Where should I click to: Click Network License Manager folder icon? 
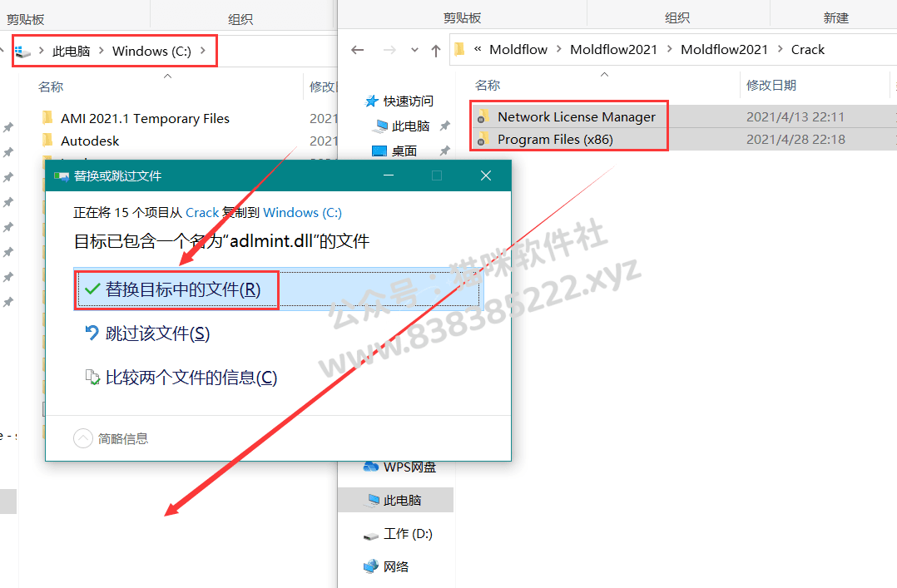coord(483,116)
